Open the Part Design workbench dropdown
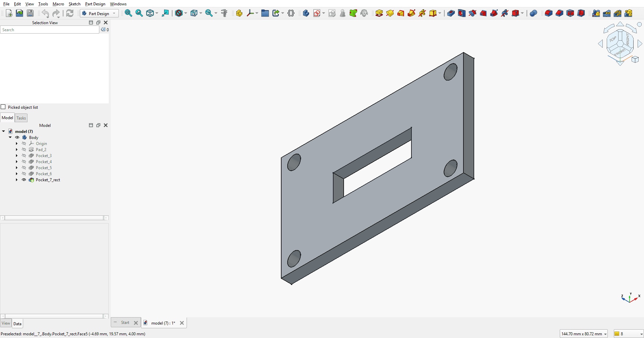644x338 pixels. (x=99, y=13)
